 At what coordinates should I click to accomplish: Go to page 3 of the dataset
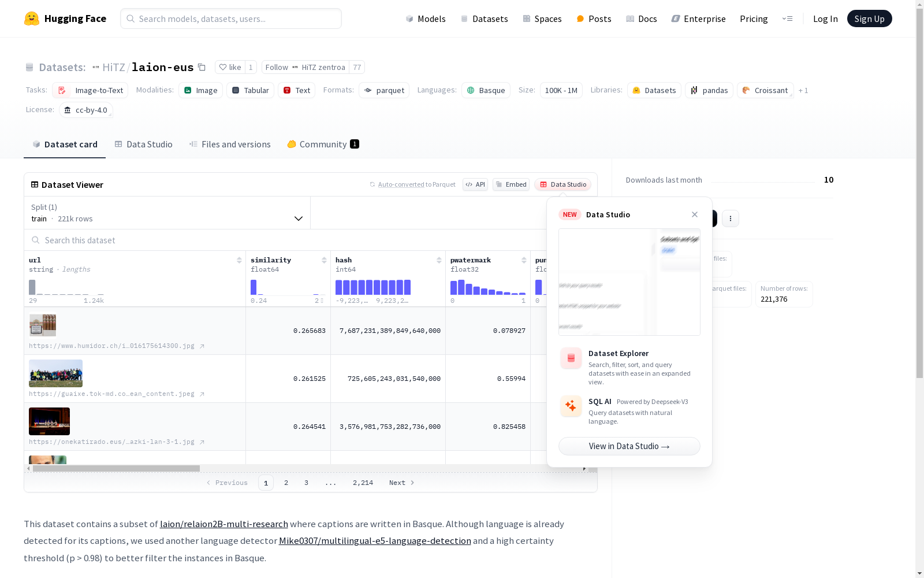[x=306, y=483]
